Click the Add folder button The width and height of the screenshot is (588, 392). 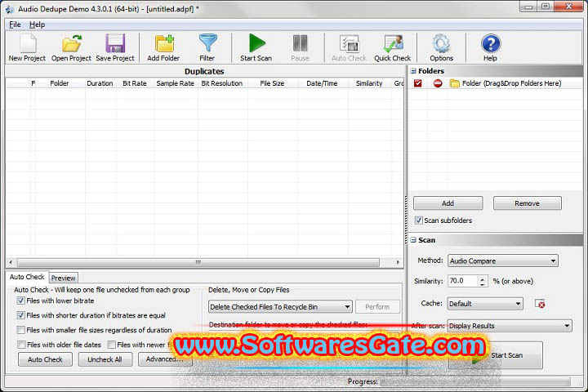[x=448, y=203]
